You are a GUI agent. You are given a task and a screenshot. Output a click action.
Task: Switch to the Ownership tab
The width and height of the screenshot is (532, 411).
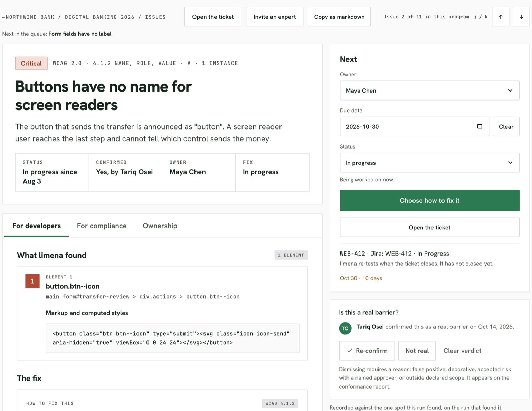pyautogui.click(x=160, y=226)
